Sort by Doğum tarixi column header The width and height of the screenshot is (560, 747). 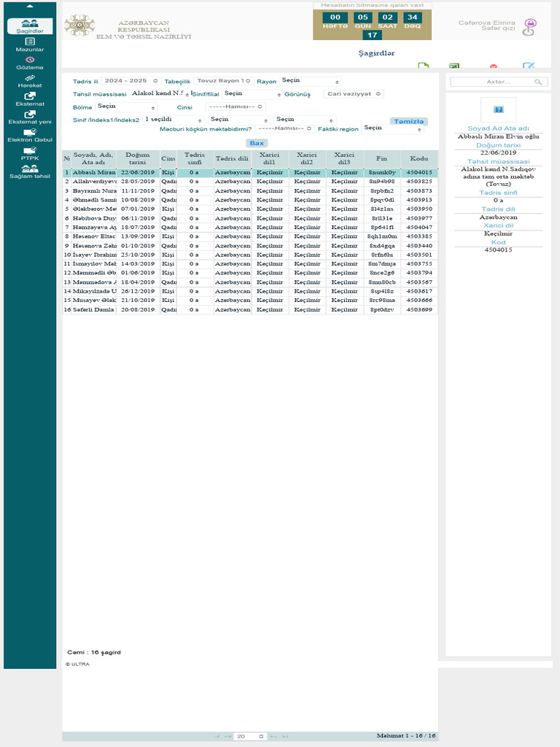point(138,158)
